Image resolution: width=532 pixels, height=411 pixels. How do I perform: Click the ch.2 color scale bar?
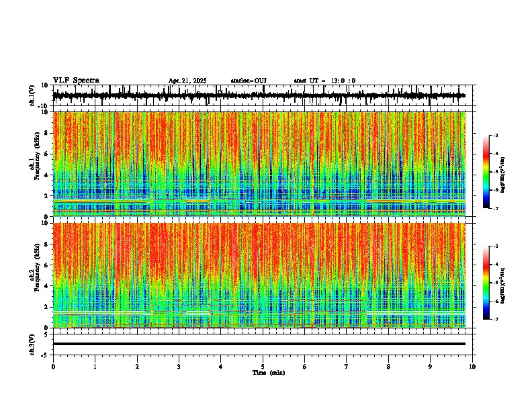[486, 283]
